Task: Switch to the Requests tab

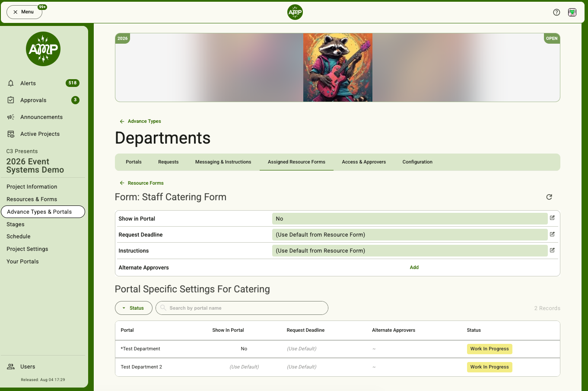Action: click(168, 162)
